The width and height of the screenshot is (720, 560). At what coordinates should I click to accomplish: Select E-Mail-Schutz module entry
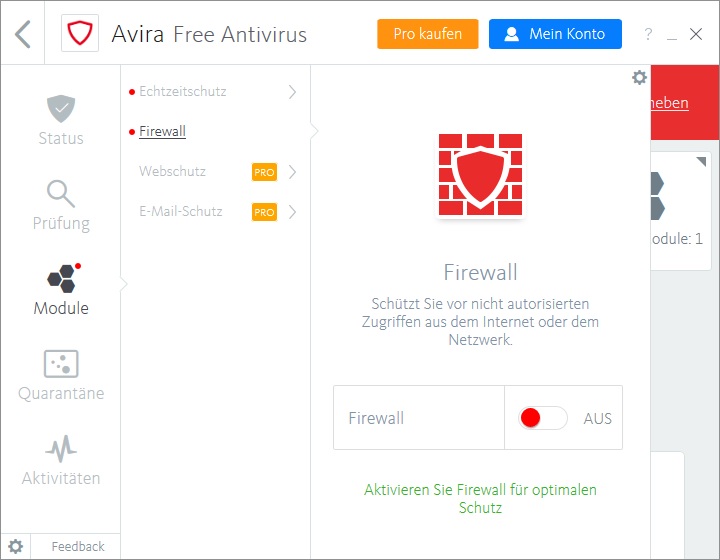[x=180, y=211]
